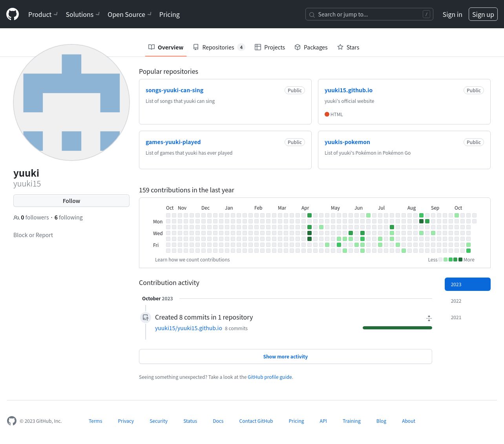The image size is (504, 444).
Task: Switch to the Repositories tab
Action: click(x=219, y=47)
